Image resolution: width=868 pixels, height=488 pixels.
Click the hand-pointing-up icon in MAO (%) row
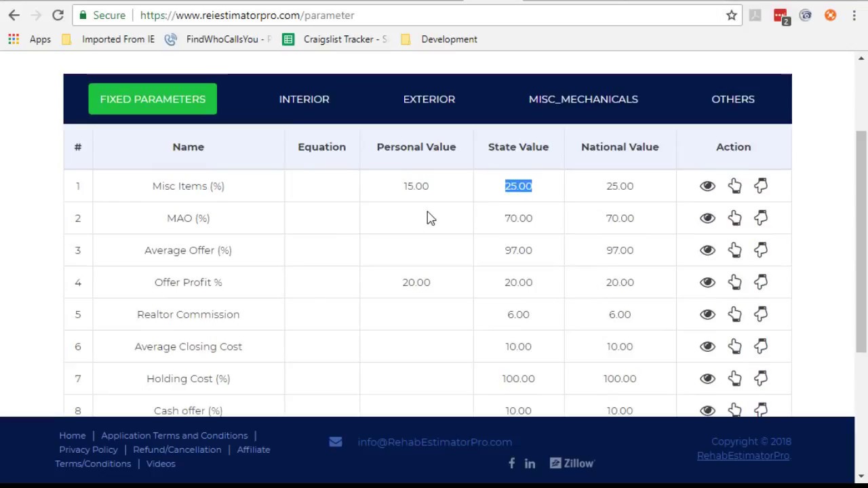click(x=735, y=218)
